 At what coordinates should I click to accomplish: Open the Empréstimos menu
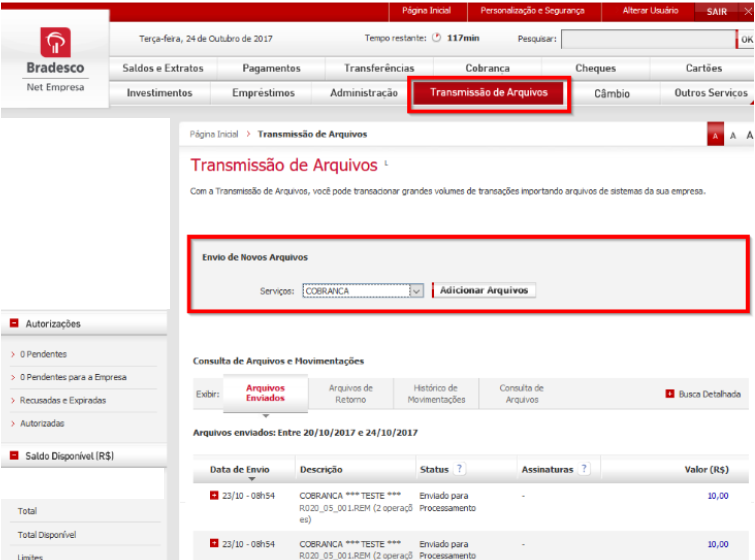[x=263, y=93]
